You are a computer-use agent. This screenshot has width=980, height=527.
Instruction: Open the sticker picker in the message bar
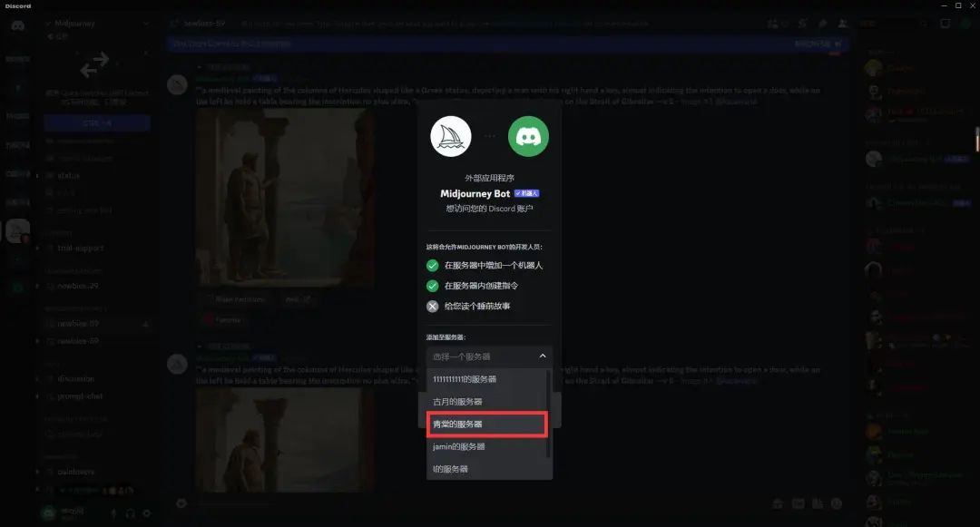click(817, 503)
